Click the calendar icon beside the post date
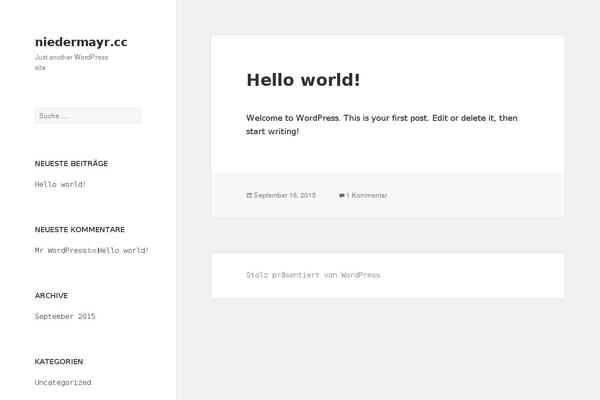The width and height of the screenshot is (600, 400). pyautogui.click(x=249, y=196)
